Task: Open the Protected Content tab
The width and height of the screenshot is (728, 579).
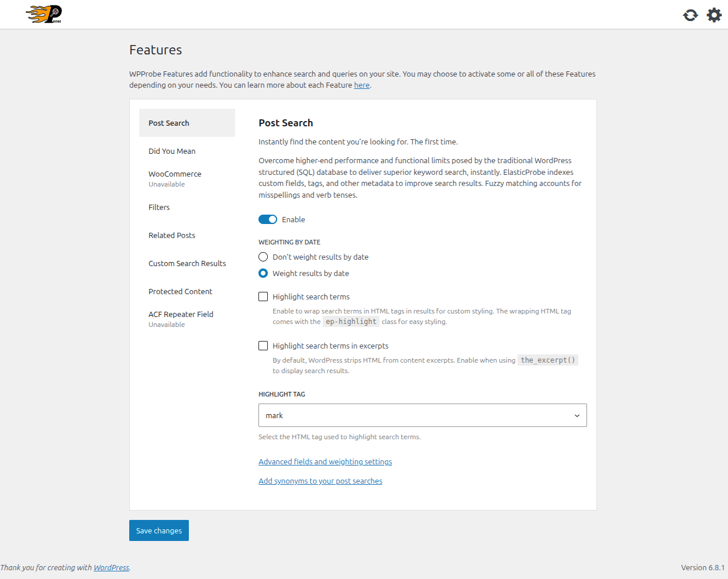Action: [x=180, y=291]
